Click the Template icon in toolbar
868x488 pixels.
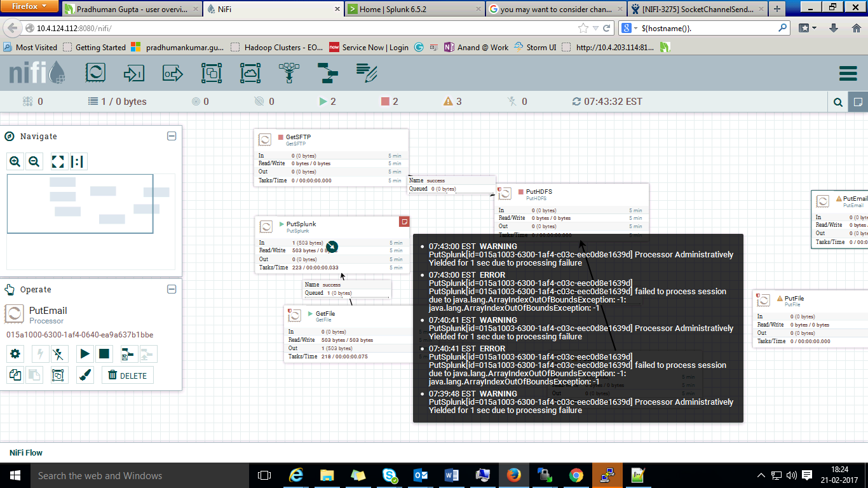pos(327,73)
